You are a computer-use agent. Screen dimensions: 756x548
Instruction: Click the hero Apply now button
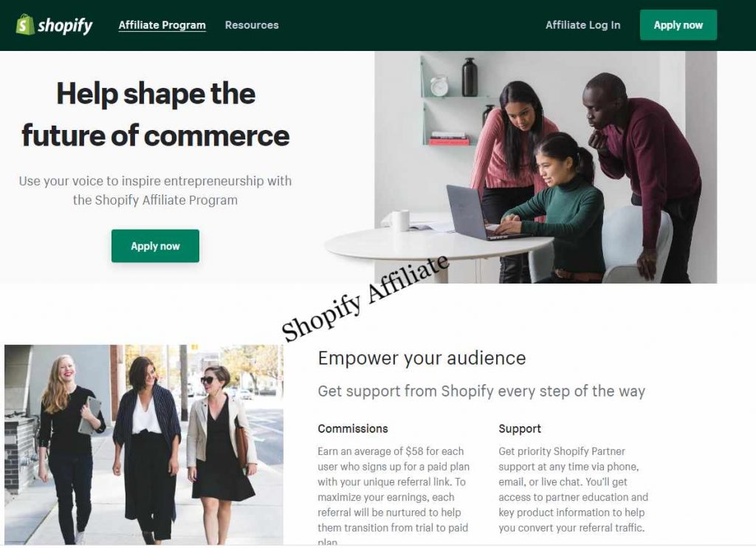(x=155, y=246)
